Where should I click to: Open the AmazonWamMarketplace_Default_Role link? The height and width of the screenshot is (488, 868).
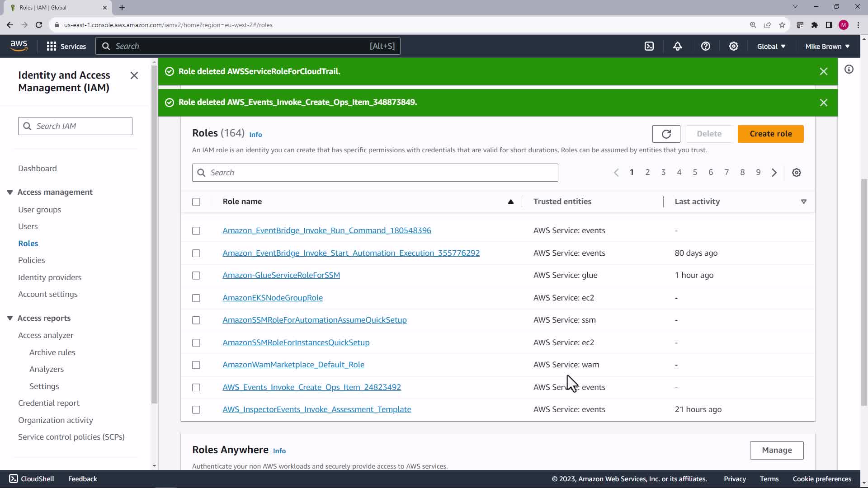tap(293, 365)
